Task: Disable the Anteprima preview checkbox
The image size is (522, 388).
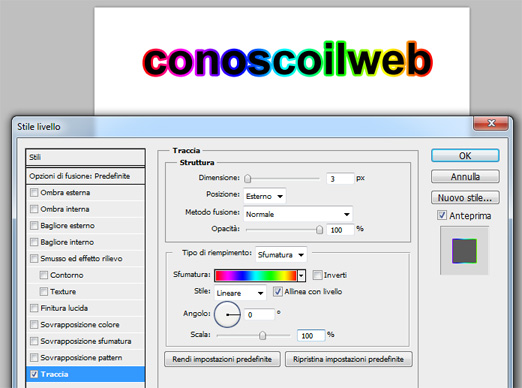Action: [x=442, y=215]
